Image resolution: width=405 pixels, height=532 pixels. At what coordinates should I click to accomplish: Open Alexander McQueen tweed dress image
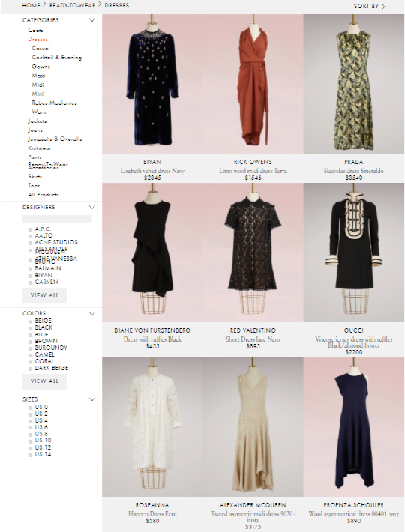(253, 427)
